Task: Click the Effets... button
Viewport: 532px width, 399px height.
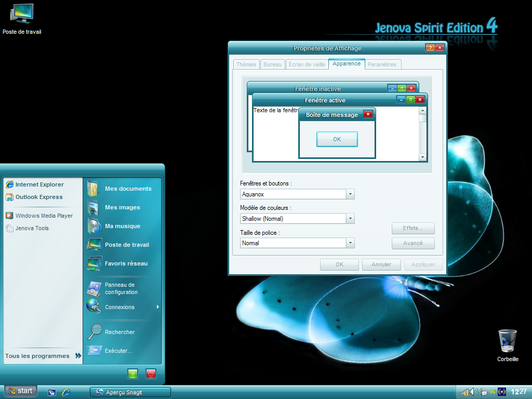Action: coord(413,229)
